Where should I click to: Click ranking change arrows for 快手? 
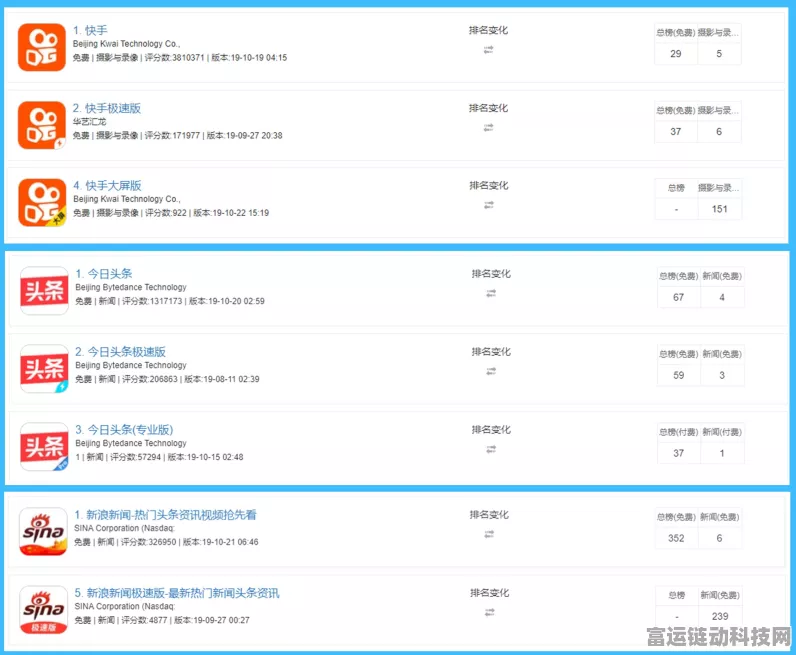488,50
